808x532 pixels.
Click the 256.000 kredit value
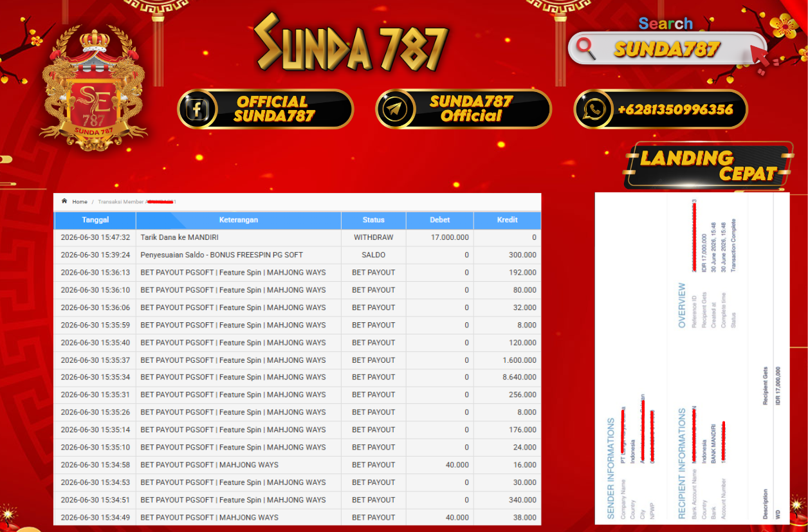[523, 394]
